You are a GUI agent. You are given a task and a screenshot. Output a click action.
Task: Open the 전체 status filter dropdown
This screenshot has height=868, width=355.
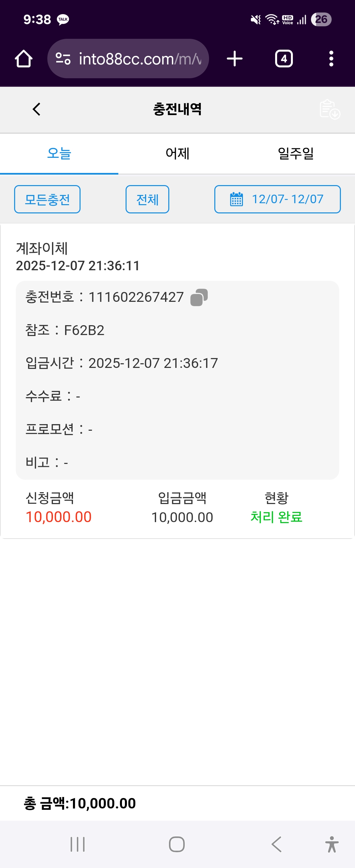pos(147,199)
